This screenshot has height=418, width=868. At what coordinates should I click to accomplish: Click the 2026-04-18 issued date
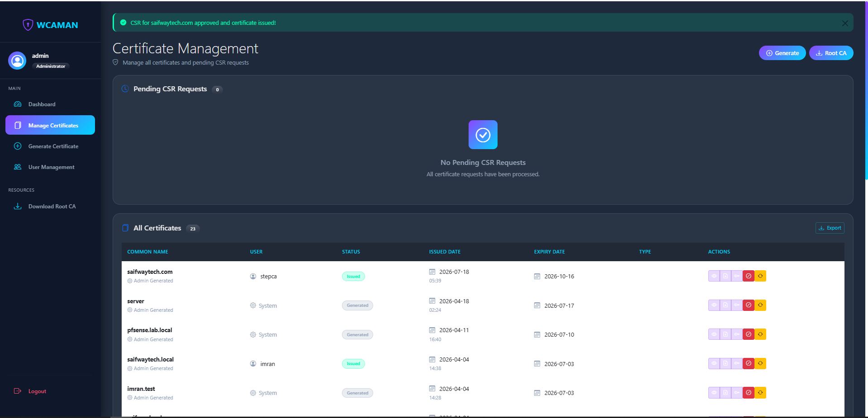tap(454, 301)
